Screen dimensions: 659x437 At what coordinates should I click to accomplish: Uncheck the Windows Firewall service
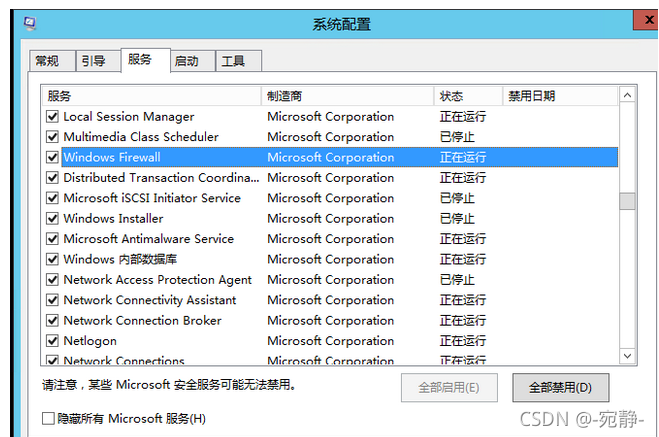(52, 157)
